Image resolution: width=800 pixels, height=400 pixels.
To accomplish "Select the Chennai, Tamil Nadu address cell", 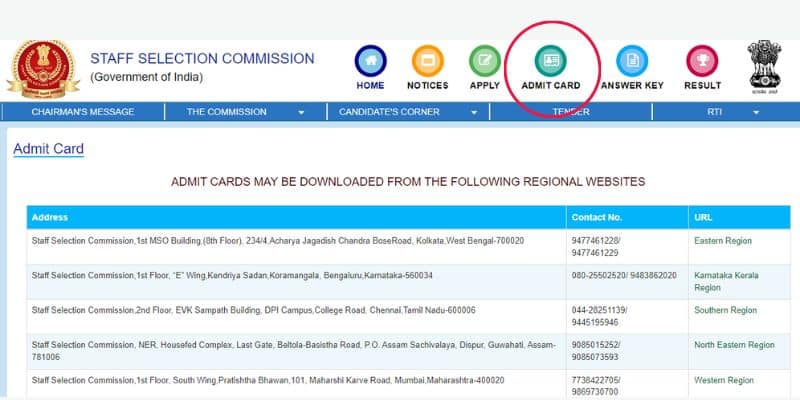I will coord(296,316).
